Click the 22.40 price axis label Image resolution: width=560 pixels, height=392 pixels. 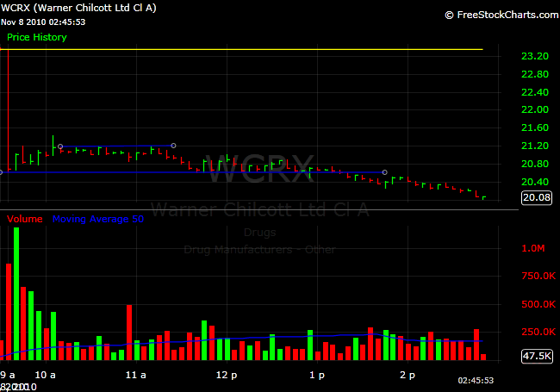pyautogui.click(x=535, y=92)
